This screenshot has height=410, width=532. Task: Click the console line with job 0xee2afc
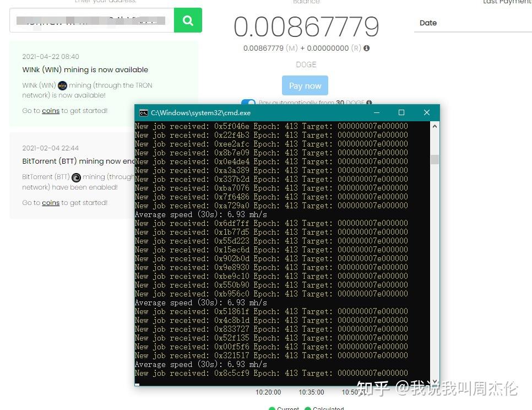point(271,144)
